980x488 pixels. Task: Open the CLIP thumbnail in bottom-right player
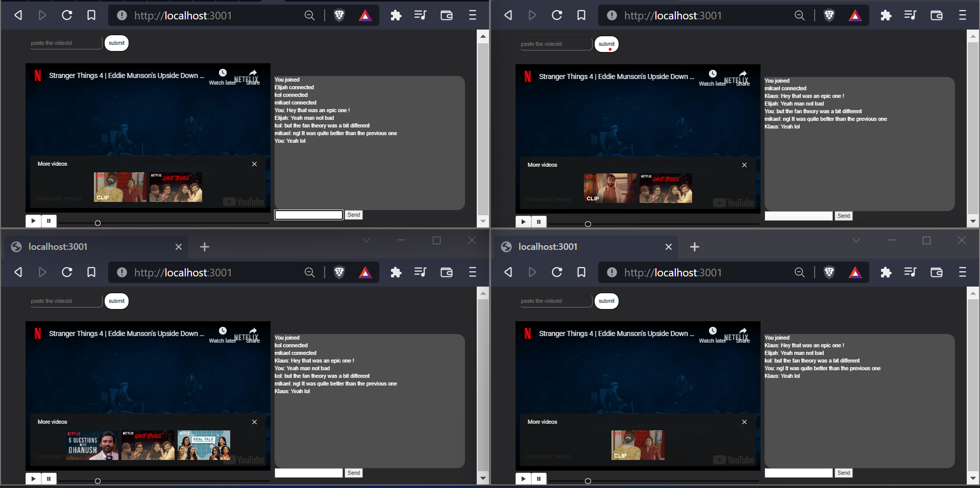click(638, 445)
